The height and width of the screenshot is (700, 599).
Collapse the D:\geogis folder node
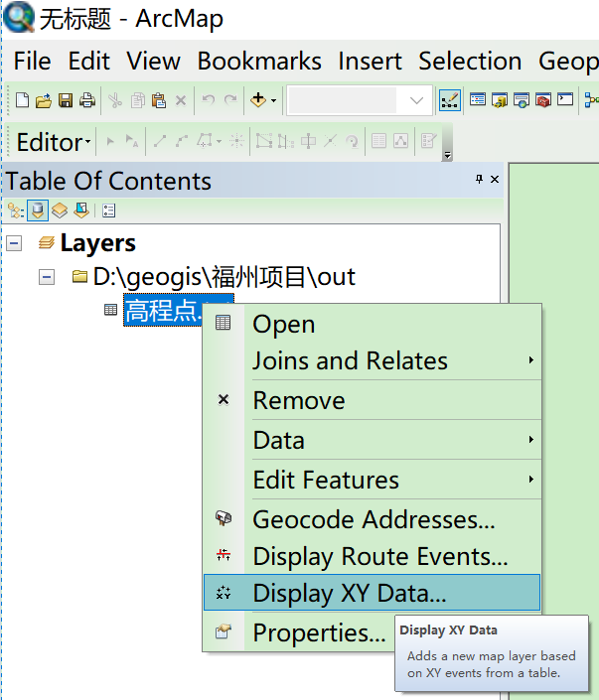pyautogui.click(x=47, y=277)
